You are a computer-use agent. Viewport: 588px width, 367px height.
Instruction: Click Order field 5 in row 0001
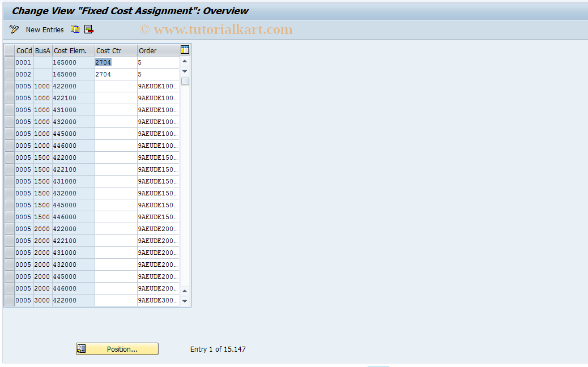click(158, 62)
